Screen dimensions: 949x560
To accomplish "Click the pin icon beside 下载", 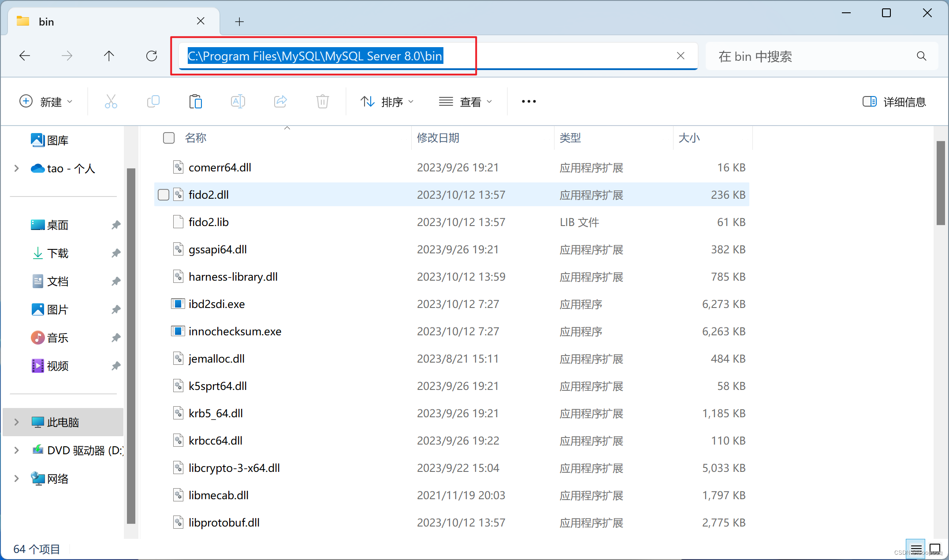I will (116, 253).
